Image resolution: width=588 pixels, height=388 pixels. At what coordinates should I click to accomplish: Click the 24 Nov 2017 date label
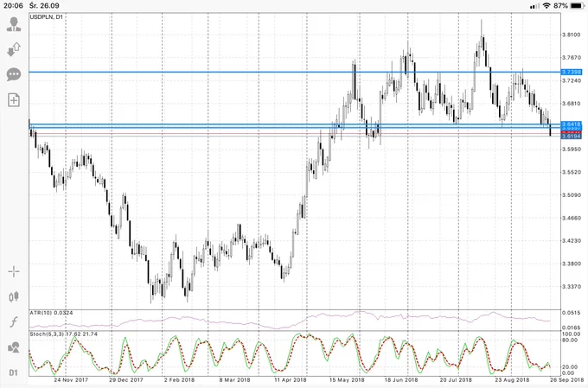point(71,379)
